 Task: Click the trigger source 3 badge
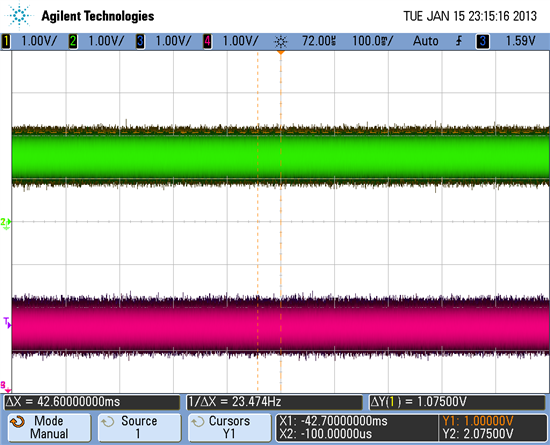tap(483, 41)
